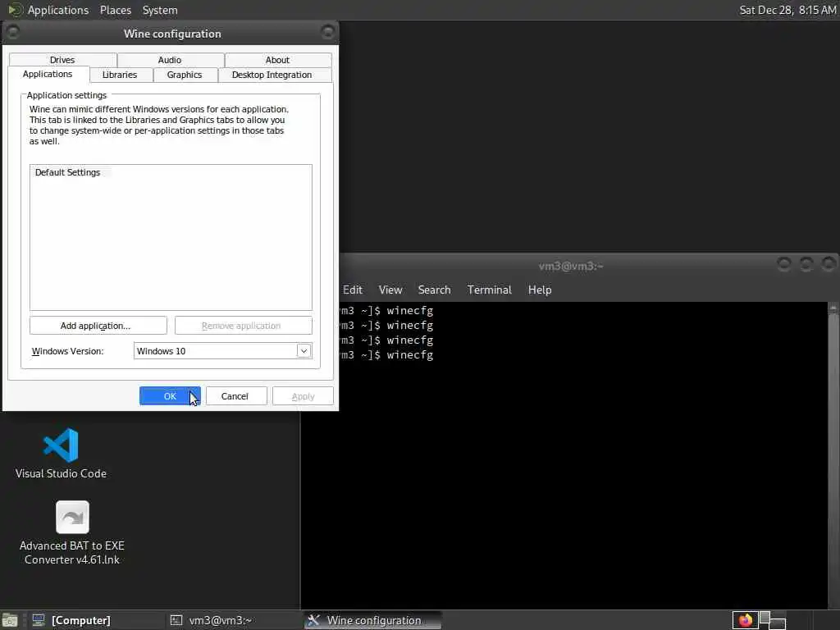Click the show desktop icon in bottom panel
840x630 pixels.
tap(10, 621)
